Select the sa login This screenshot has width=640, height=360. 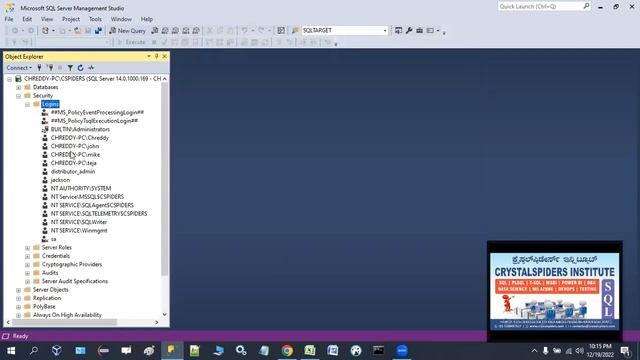pyautogui.click(x=53, y=239)
